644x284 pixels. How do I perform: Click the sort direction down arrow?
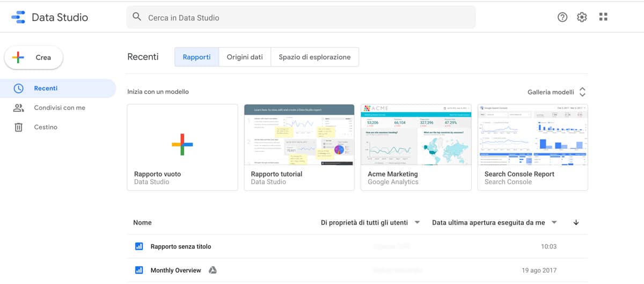tap(576, 222)
